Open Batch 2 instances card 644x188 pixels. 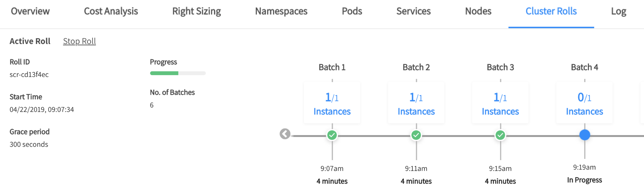click(416, 103)
